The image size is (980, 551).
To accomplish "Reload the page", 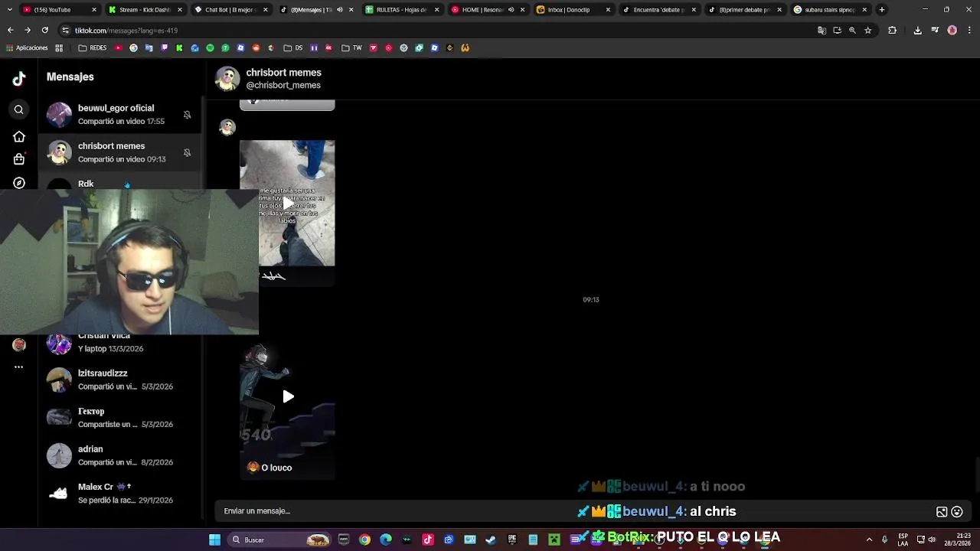I will [44, 31].
